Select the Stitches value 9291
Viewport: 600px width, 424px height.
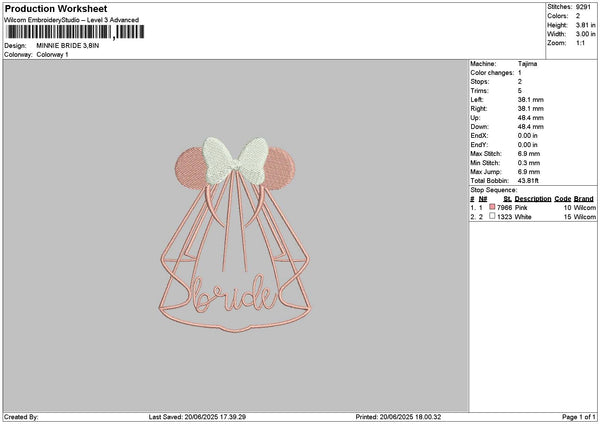point(584,7)
